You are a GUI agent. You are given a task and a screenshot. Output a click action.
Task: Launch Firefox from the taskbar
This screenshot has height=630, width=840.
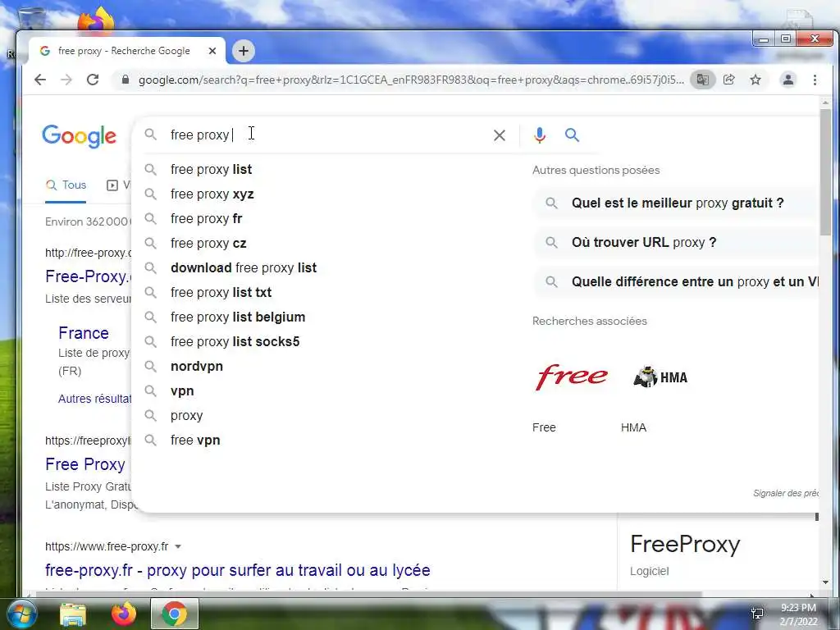124,614
